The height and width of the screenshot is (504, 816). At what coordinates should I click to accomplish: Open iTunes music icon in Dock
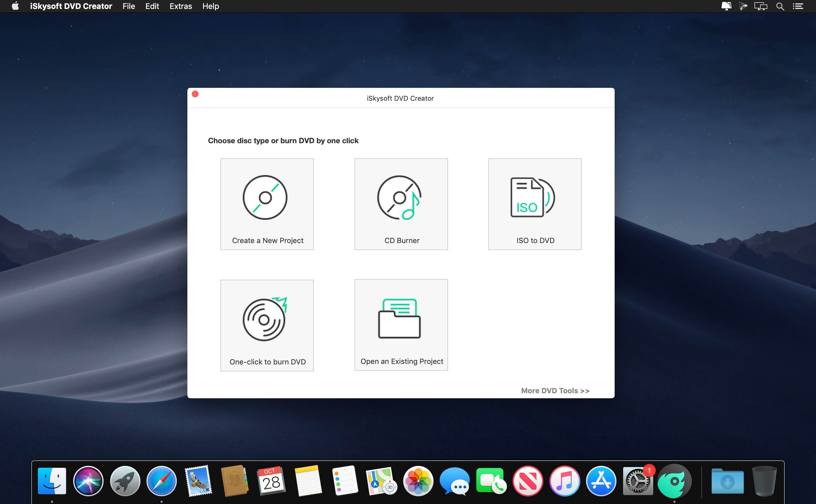pos(564,481)
